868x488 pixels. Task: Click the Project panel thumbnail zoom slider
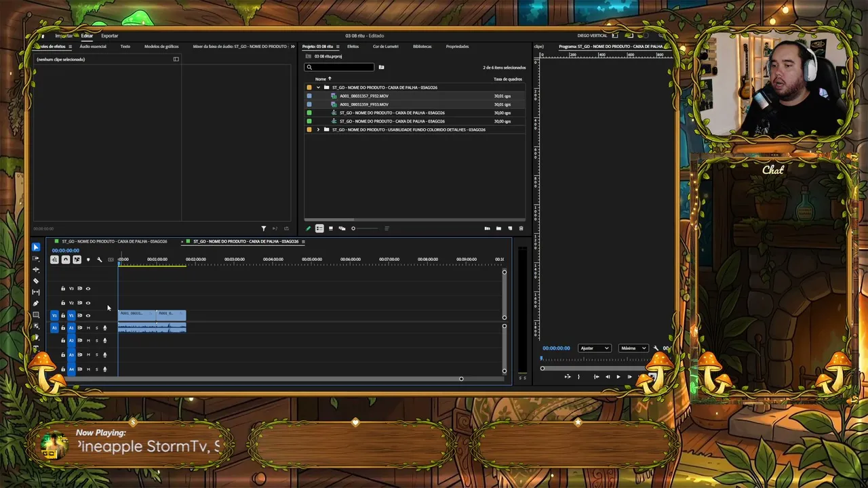(x=353, y=228)
